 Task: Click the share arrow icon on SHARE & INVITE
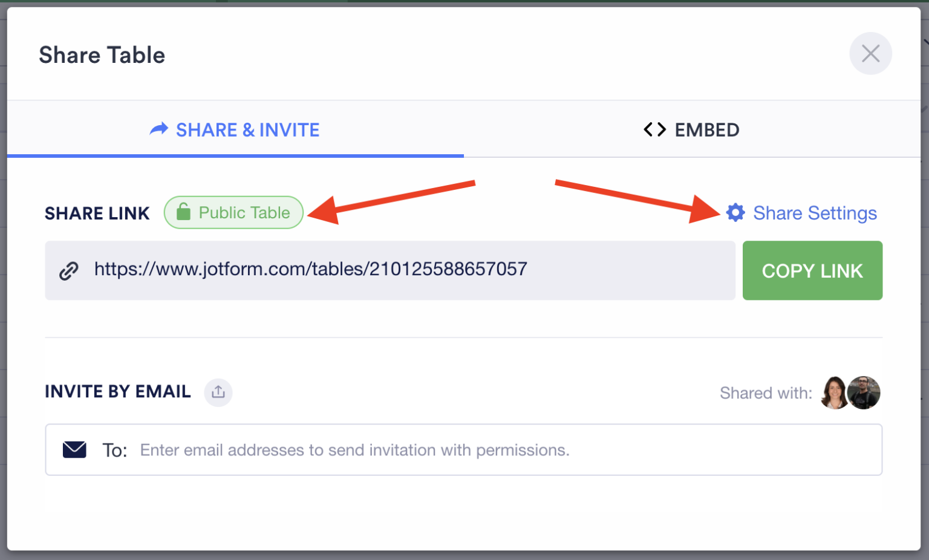pos(158,129)
